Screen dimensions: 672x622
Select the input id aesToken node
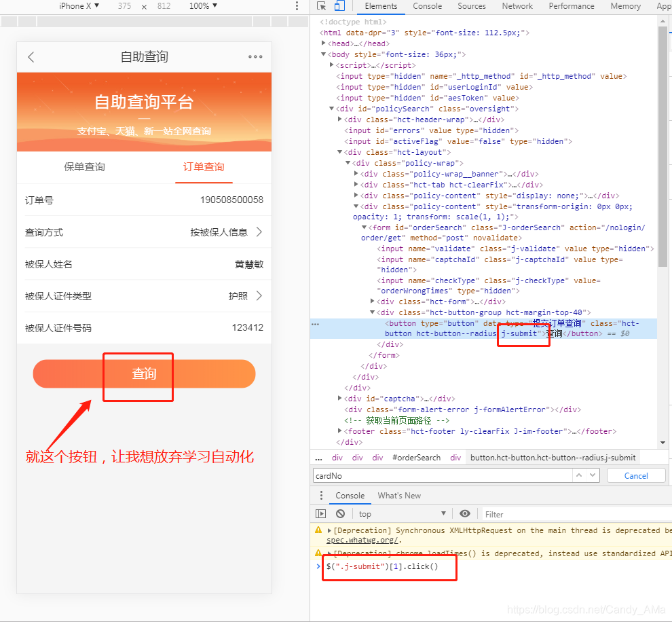click(x=427, y=98)
